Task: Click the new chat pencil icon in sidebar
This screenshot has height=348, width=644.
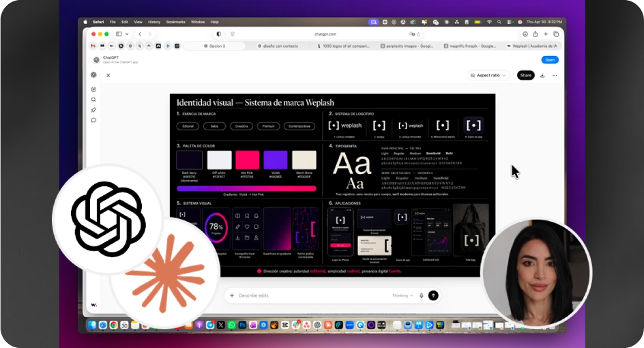Action: click(93, 89)
